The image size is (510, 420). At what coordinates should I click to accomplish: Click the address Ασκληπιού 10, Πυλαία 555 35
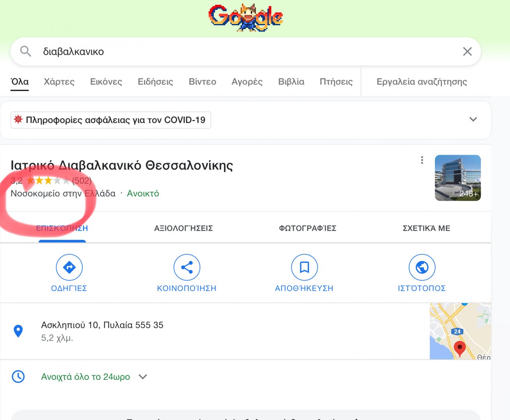coord(102,325)
